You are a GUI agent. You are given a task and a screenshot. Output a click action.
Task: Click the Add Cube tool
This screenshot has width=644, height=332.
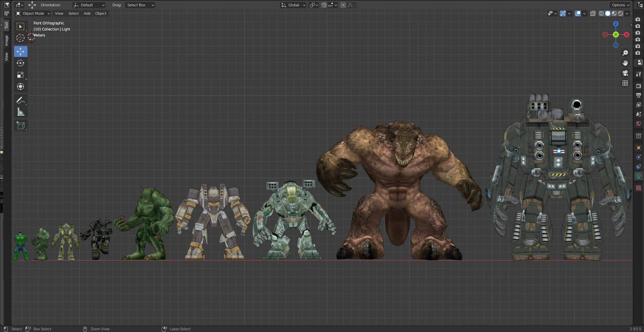coord(20,126)
